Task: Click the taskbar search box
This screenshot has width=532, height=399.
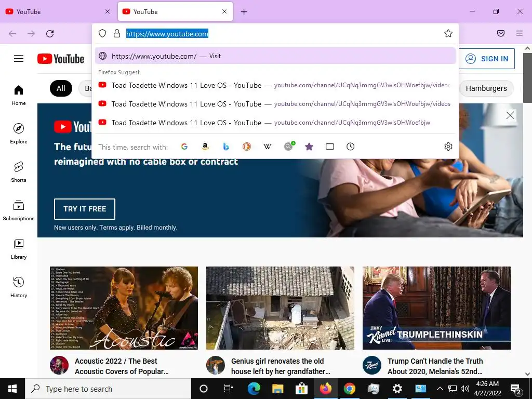Action: pyautogui.click(x=108, y=389)
